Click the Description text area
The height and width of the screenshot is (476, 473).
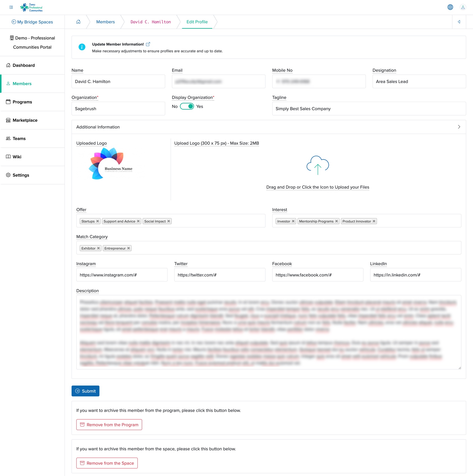pos(269,332)
